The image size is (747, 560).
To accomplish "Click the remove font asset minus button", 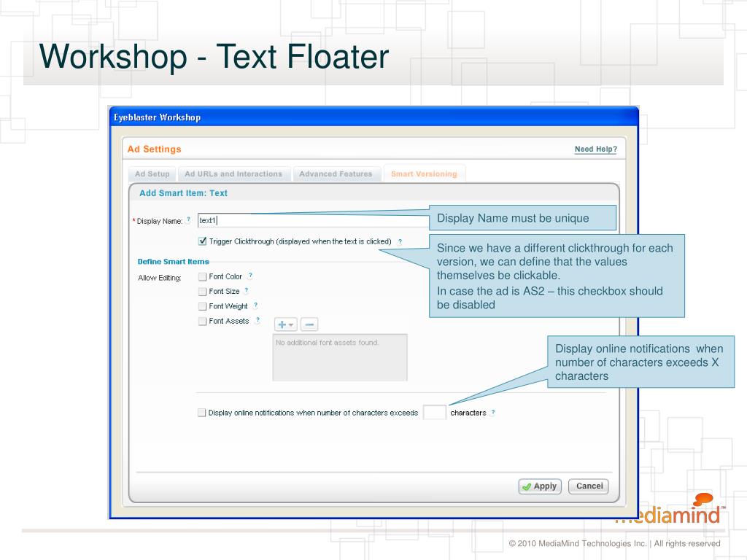I will tap(309, 324).
